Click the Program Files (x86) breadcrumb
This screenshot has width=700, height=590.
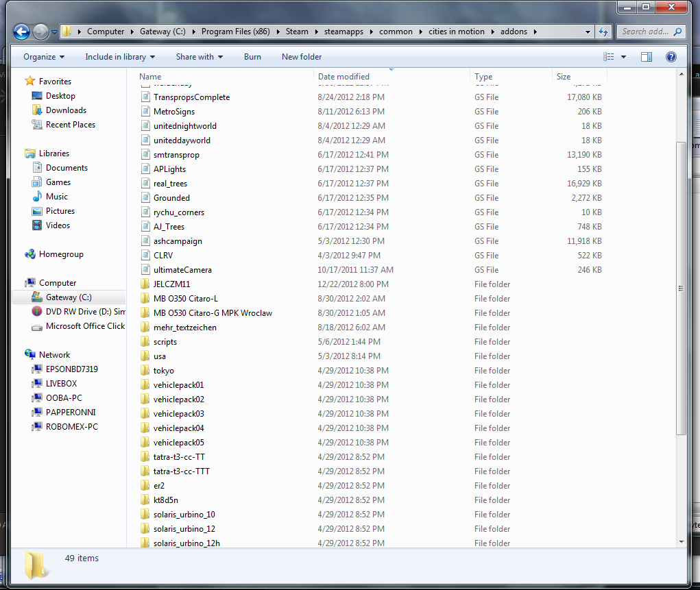[x=235, y=32]
